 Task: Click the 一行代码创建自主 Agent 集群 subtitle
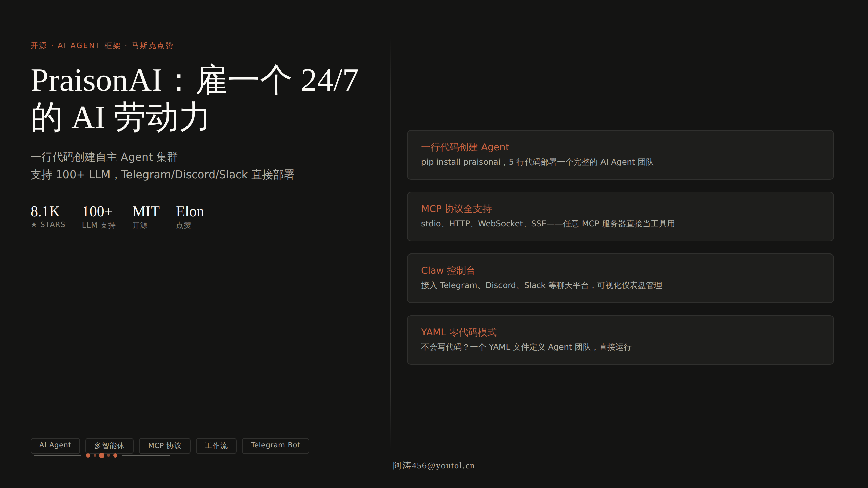pos(104,157)
